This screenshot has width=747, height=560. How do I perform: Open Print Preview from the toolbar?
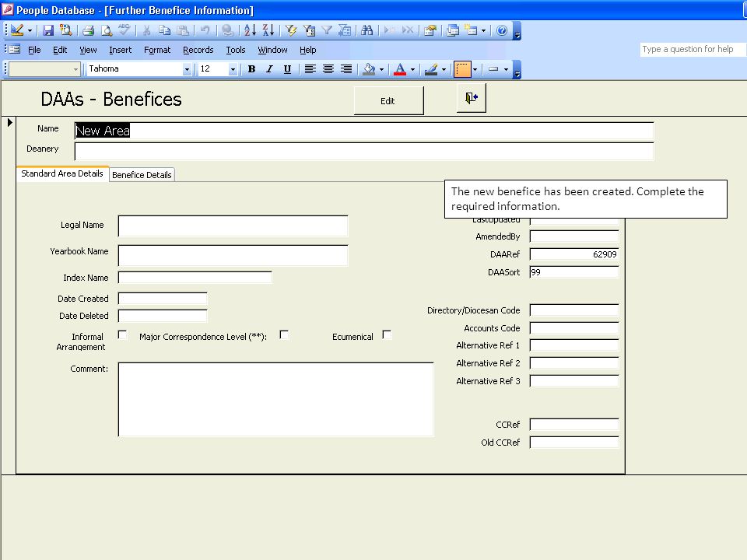click(107, 30)
